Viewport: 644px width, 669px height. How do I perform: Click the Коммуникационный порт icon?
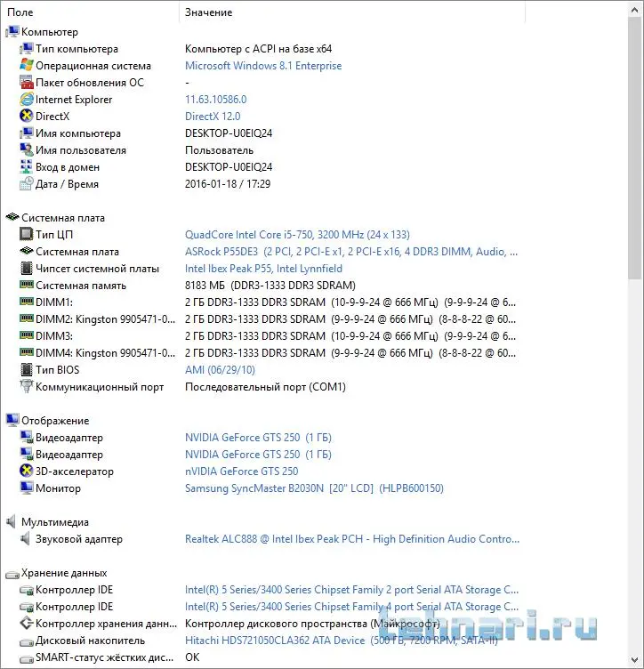click(x=26, y=387)
